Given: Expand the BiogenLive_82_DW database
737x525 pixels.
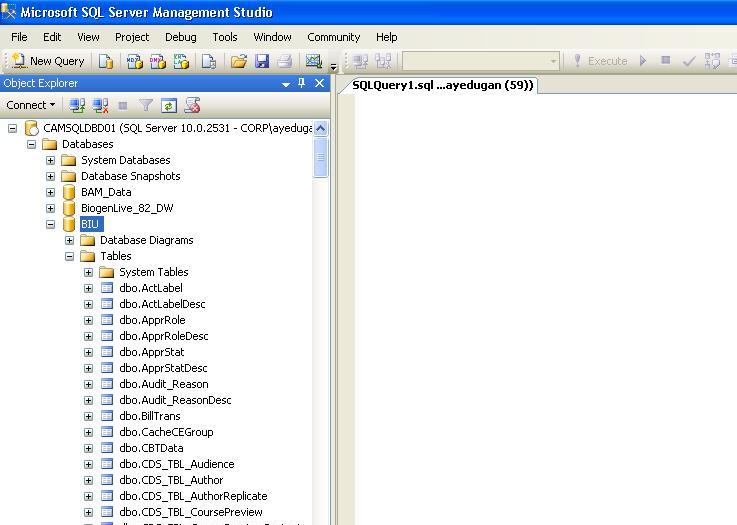Looking at the screenshot, I should click(50, 208).
